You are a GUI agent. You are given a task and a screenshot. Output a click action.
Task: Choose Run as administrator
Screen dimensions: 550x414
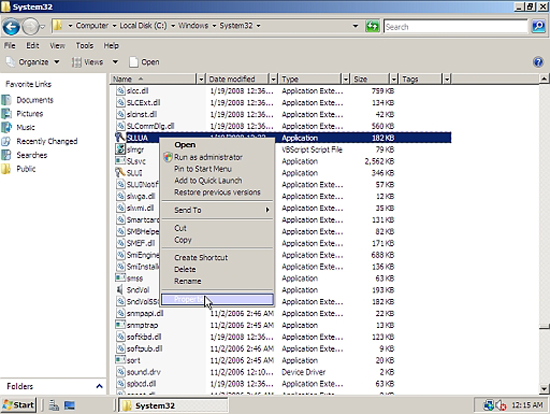pyautogui.click(x=217, y=157)
